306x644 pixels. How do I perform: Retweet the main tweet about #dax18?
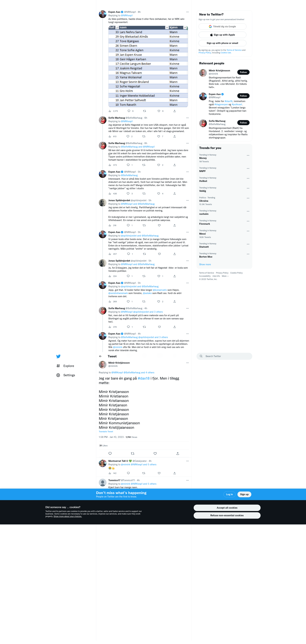click(x=133, y=453)
